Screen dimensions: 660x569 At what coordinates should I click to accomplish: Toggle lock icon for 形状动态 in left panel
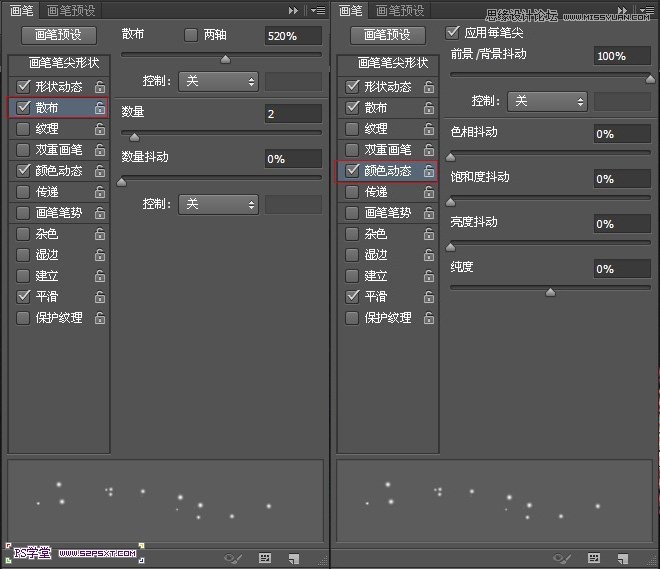pos(100,87)
